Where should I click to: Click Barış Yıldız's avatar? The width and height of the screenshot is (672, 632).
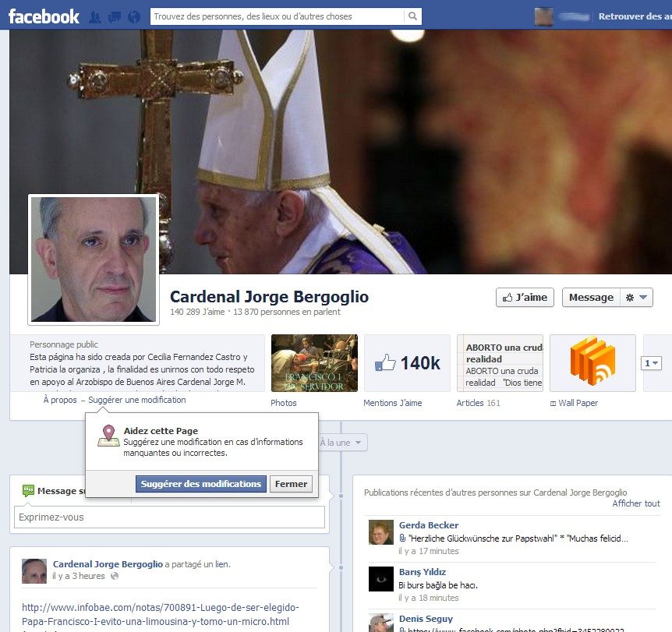coord(381,579)
